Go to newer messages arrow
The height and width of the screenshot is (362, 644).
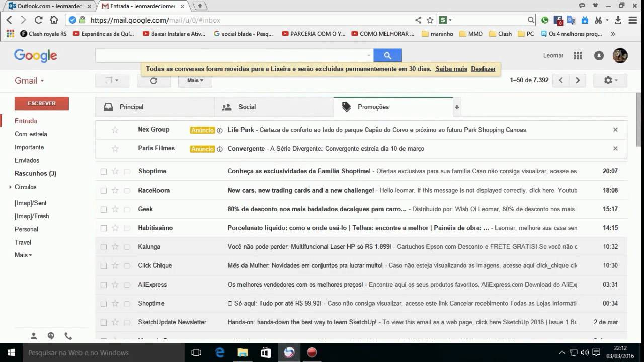[561, 80]
